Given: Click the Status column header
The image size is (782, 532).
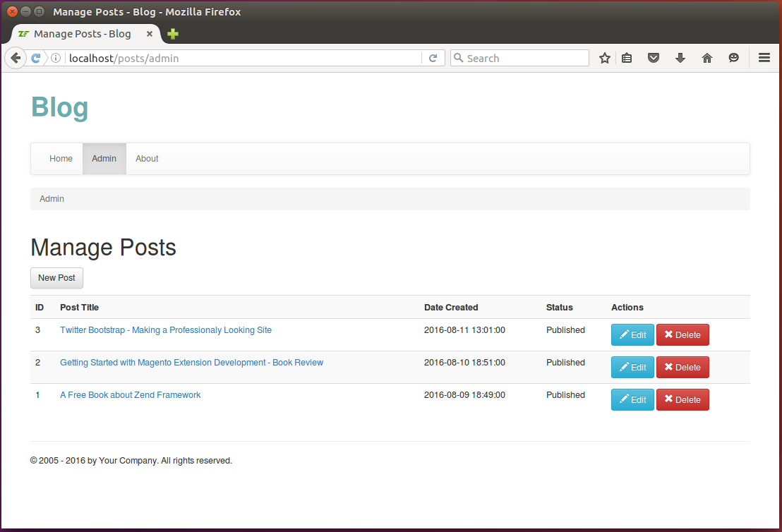Looking at the screenshot, I should point(559,308).
